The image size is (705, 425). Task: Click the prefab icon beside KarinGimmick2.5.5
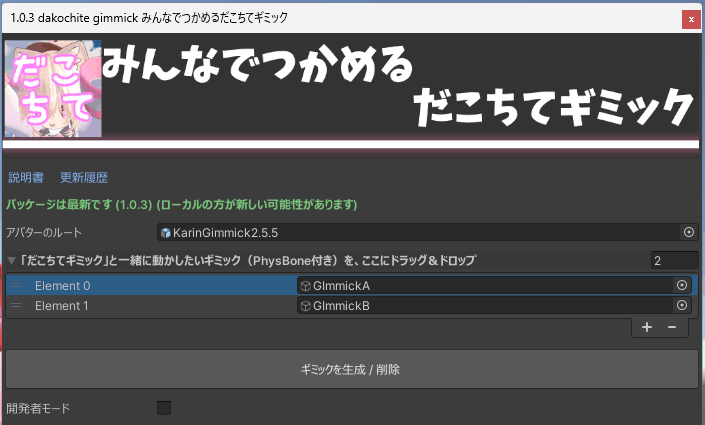point(166,233)
